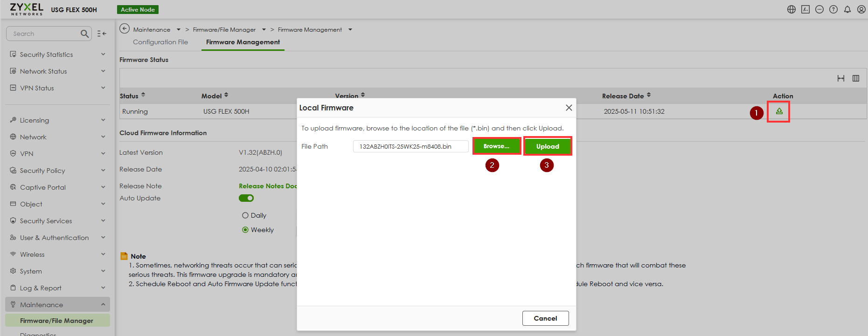
Task: Open the notifications bell icon
Action: coord(847,9)
